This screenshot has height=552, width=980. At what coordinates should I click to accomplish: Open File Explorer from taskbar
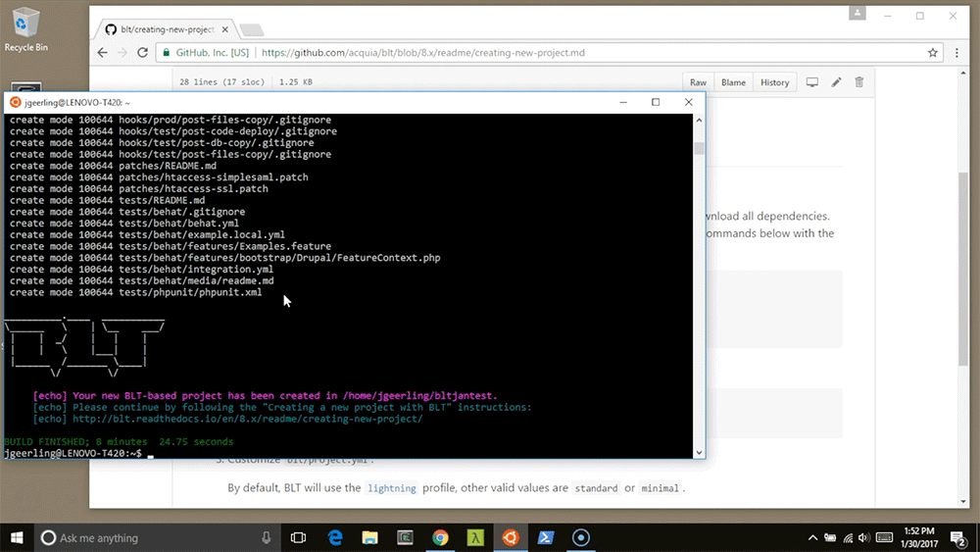[x=370, y=537]
